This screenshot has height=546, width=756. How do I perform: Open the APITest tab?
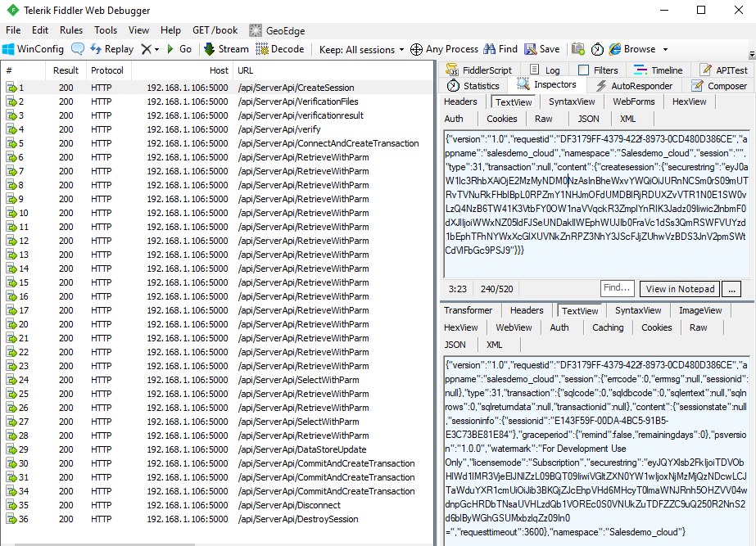click(x=723, y=70)
